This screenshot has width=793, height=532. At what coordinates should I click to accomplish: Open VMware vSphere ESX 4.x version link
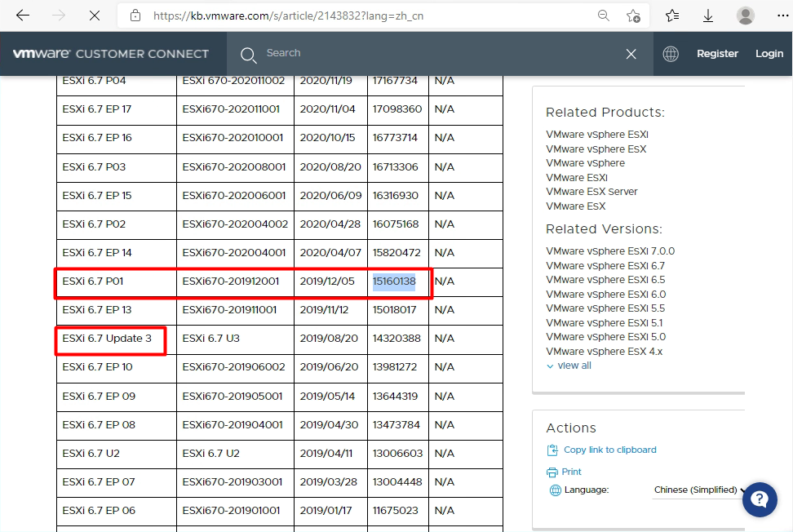coord(604,351)
